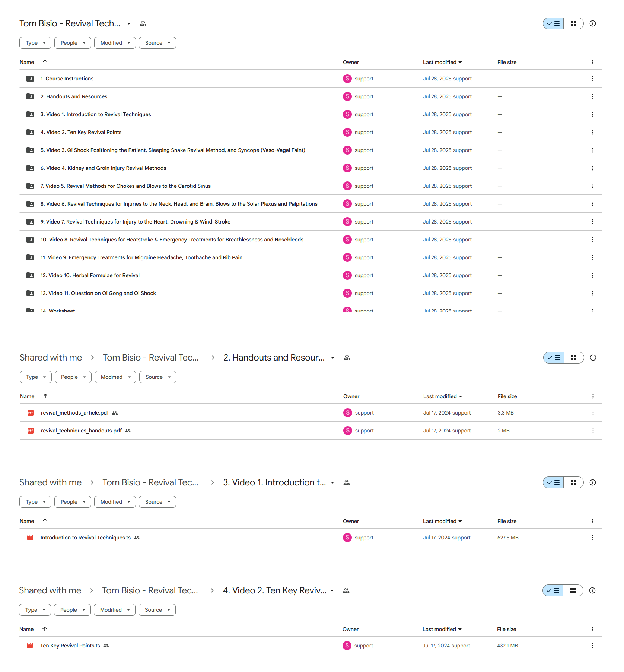Image resolution: width=624 pixels, height=672 pixels.
Task: Open the 13. Video 11. Question on Qi Gong folder
Action: [x=98, y=293]
